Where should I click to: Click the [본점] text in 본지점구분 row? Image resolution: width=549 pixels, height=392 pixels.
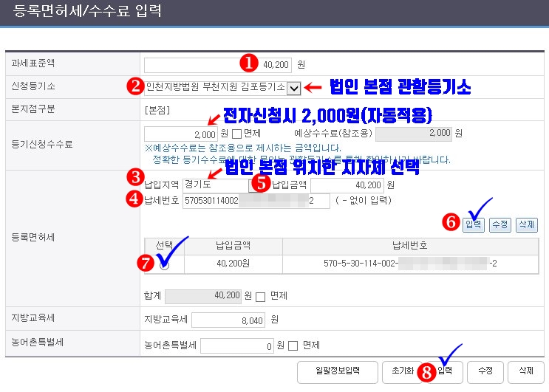tap(157, 110)
